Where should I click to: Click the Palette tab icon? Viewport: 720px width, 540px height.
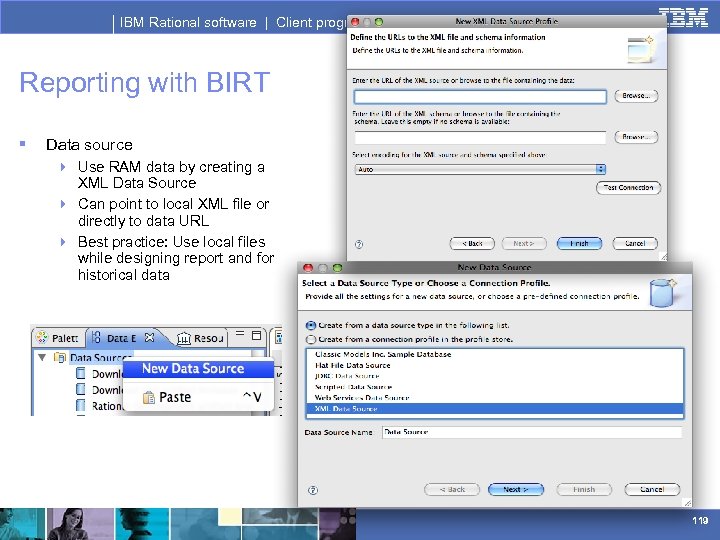(x=42, y=338)
